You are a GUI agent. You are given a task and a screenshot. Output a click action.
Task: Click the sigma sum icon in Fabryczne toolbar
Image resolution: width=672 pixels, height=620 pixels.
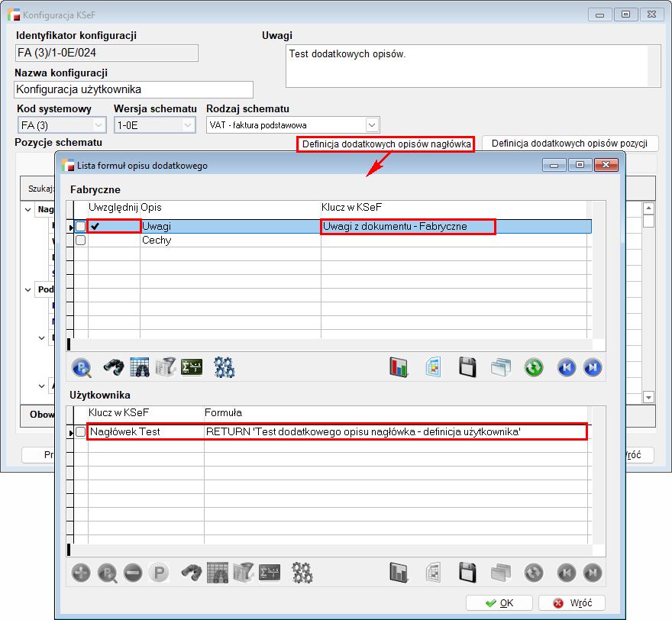pyautogui.click(x=191, y=367)
